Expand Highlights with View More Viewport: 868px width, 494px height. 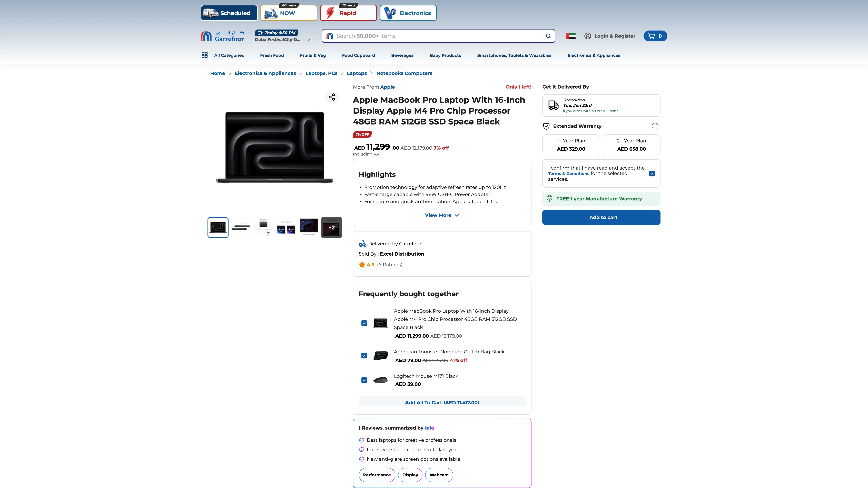[442, 215]
